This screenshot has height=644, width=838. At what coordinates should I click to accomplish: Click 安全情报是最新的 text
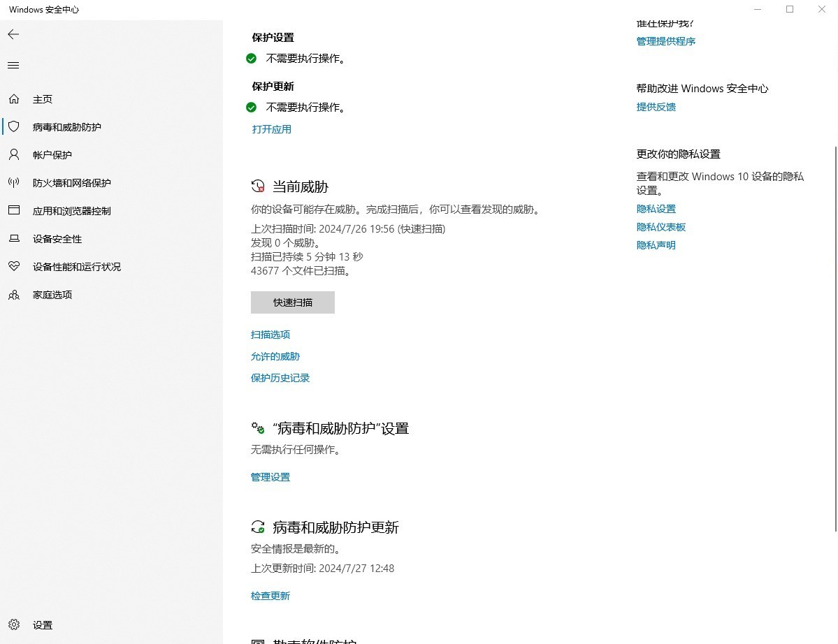pyautogui.click(x=296, y=549)
